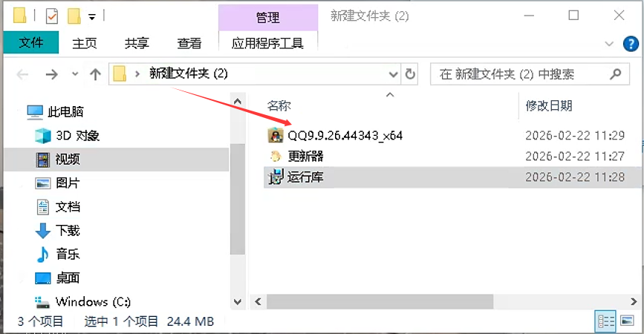
Task: Click the horizontal scrollbar thumb
Action: pyautogui.click(x=380, y=301)
